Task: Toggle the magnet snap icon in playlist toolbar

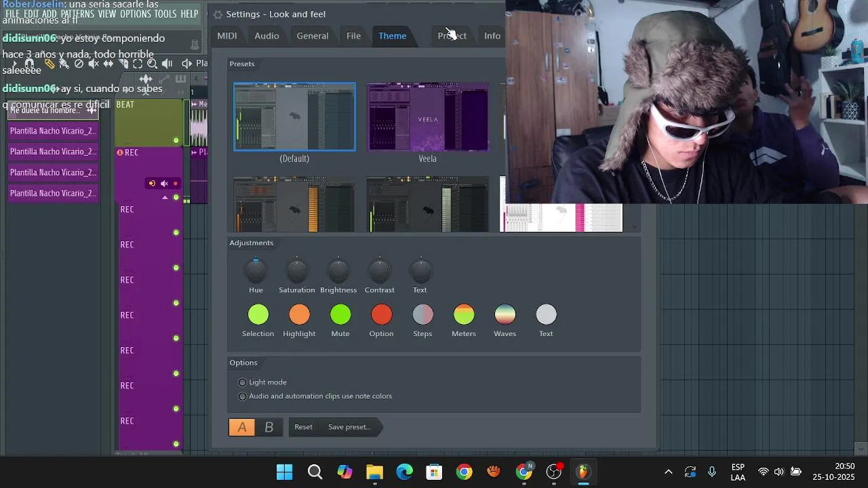Action: tap(29, 64)
